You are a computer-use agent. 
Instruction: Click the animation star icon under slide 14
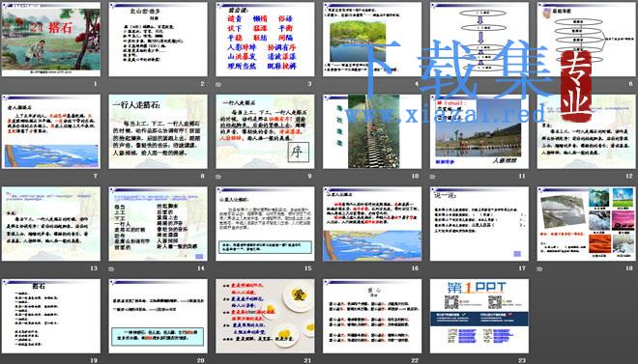pyautogui.click(x=111, y=269)
